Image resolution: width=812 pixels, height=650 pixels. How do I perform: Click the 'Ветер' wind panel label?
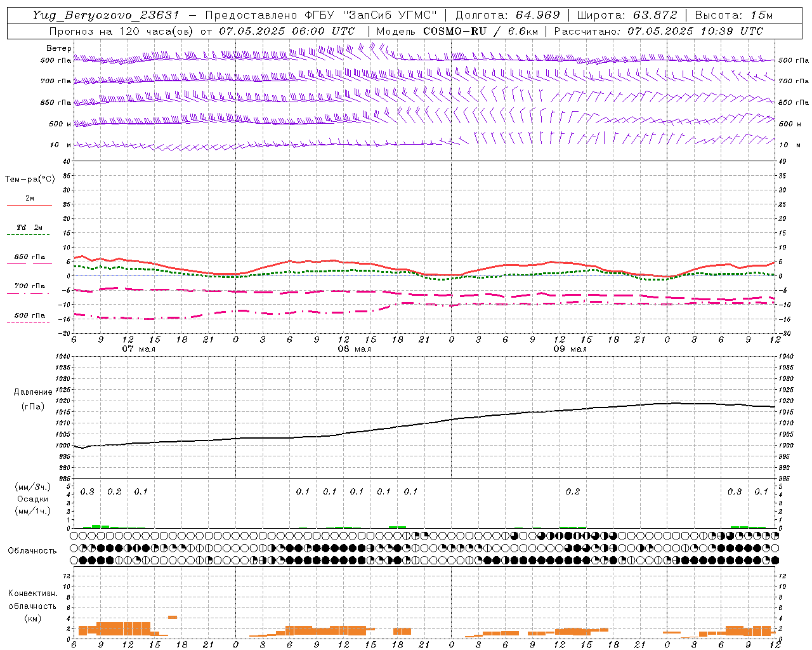tap(59, 48)
